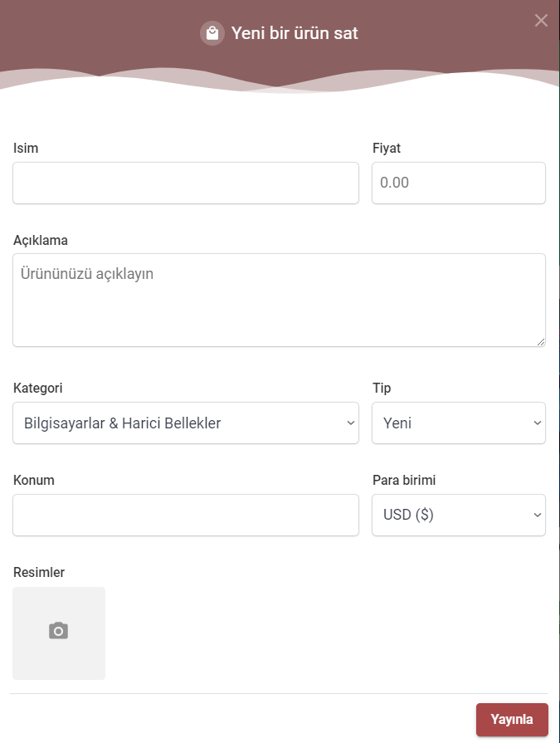Click the shopping bag icon in header
The width and height of the screenshot is (560, 743).
pos(212,33)
